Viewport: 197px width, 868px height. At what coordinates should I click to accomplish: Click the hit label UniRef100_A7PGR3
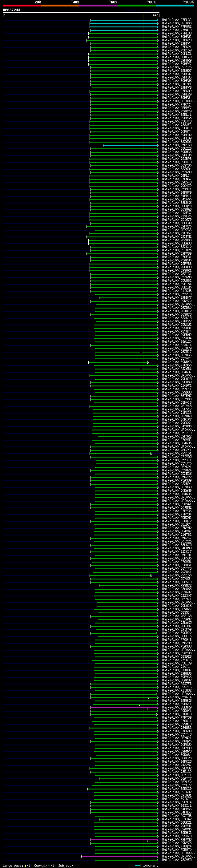click(176, 40)
